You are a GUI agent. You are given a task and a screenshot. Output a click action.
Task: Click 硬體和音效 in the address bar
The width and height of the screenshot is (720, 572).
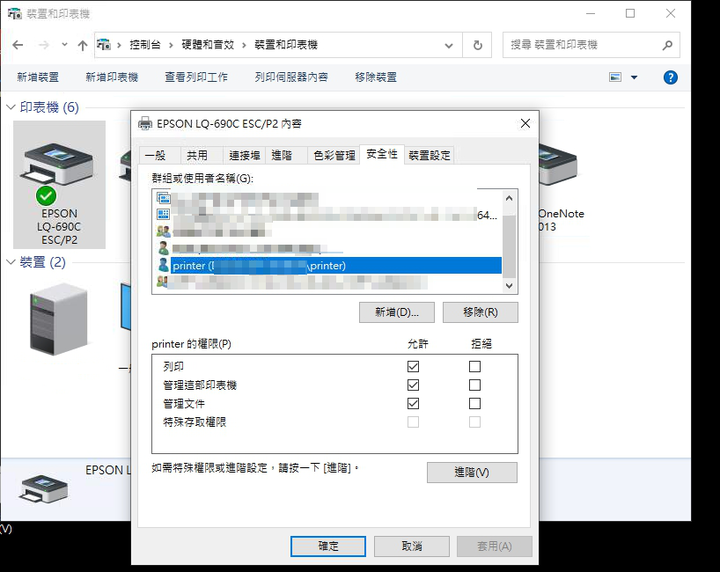(x=208, y=45)
